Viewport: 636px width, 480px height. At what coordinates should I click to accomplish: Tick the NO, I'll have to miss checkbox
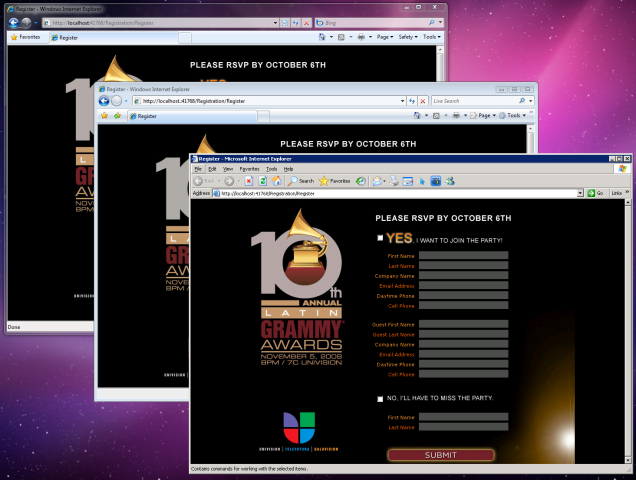(380, 398)
